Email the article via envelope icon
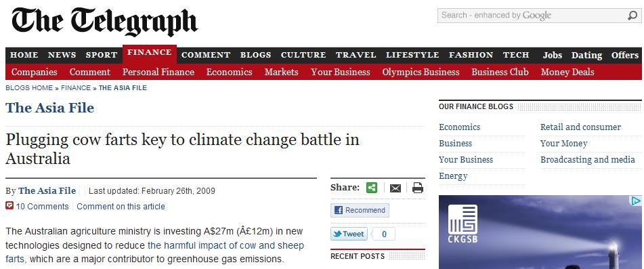644x269 pixels. [x=395, y=188]
